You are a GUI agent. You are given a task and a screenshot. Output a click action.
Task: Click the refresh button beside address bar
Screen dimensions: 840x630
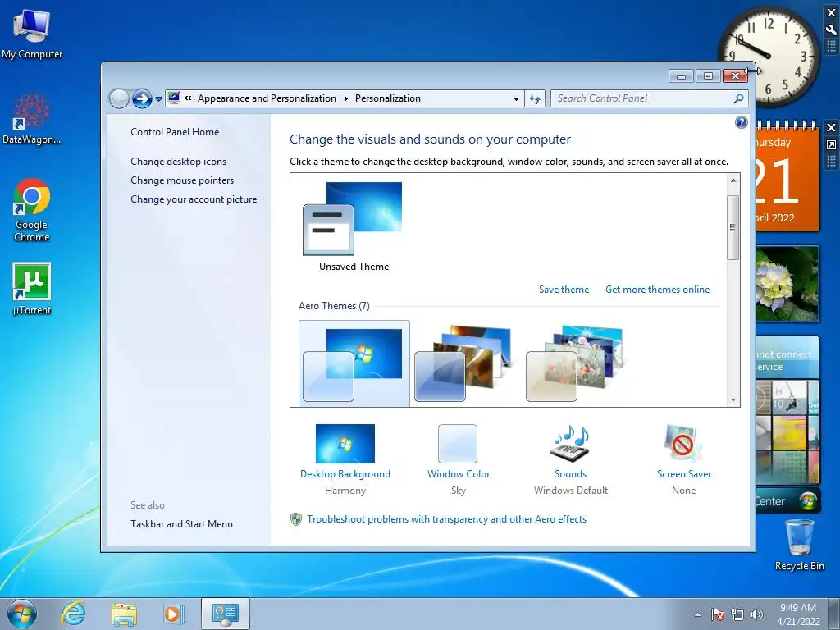(x=535, y=98)
